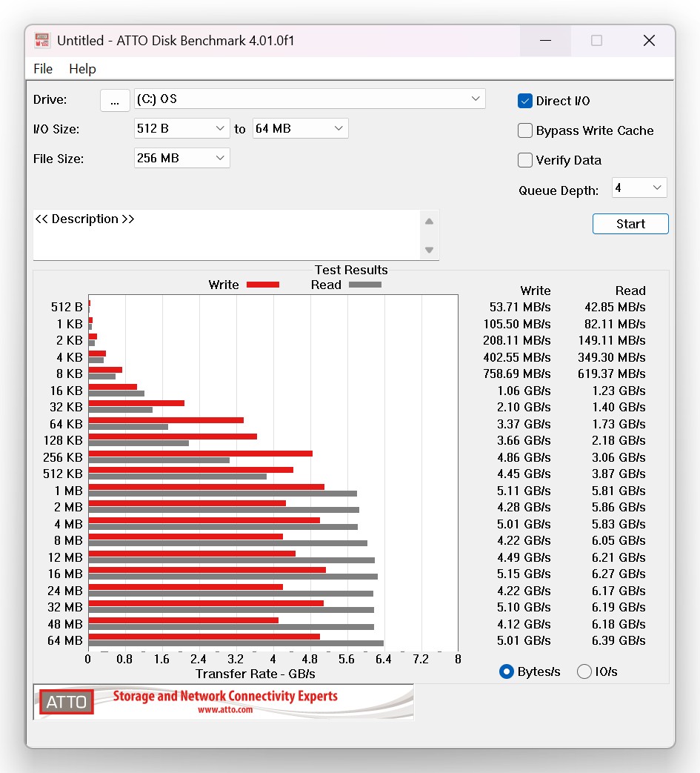Click the 6.39 GB/s read value
Image resolution: width=700 pixels, height=773 pixels.
click(x=619, y=640)
